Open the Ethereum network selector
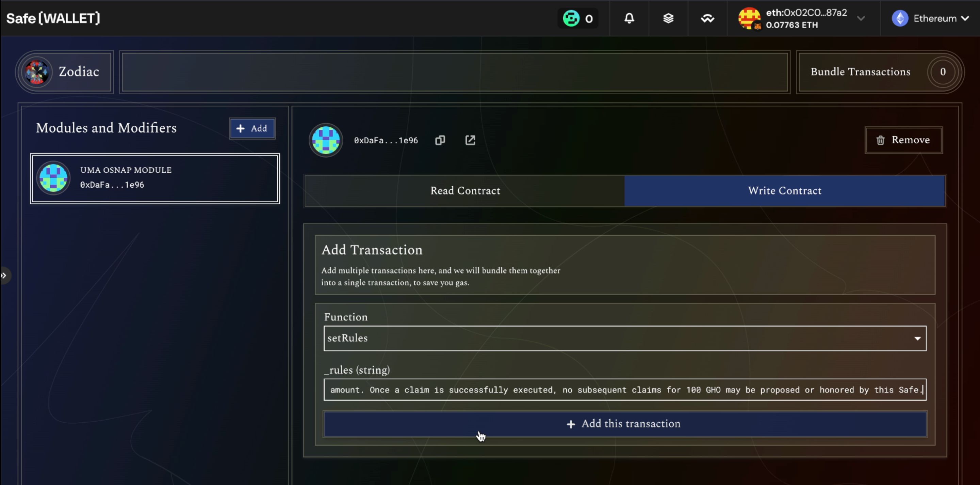 (930, 18)
